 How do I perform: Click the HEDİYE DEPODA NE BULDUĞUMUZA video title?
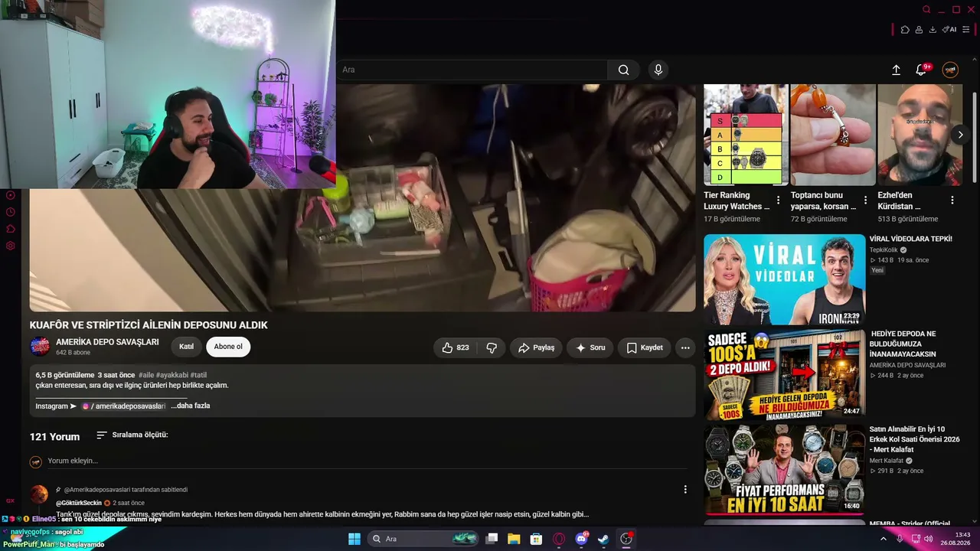(904, 344)
